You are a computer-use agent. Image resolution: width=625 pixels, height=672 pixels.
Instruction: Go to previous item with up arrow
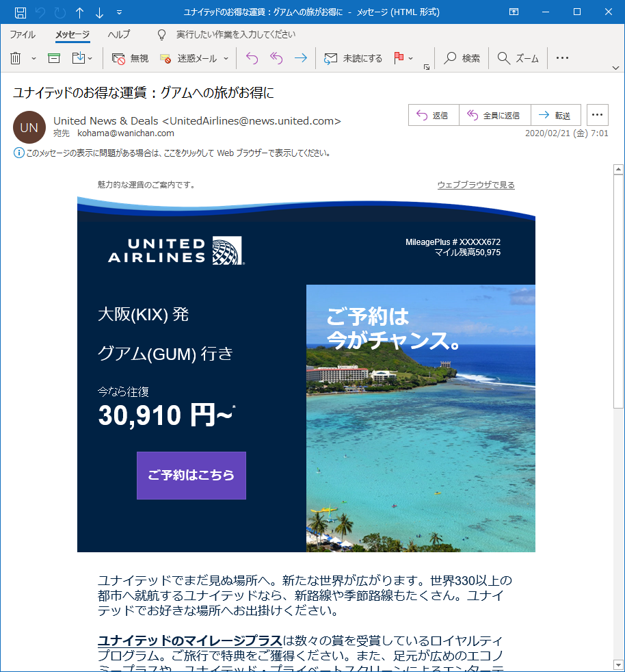point(80,12)
